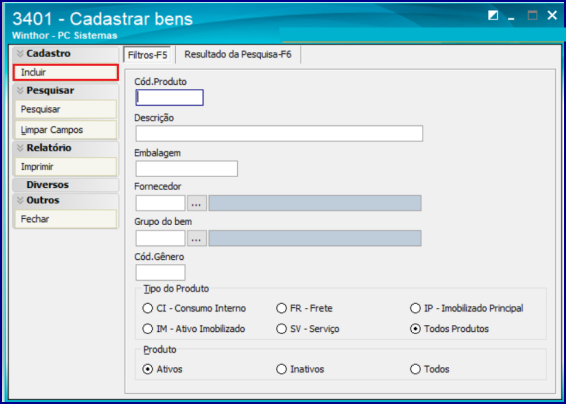The width and height of the screenshot is (566, 404).
Task: Expand the Diversos section header
Action: pyautogui.click(x=66, y=185)
